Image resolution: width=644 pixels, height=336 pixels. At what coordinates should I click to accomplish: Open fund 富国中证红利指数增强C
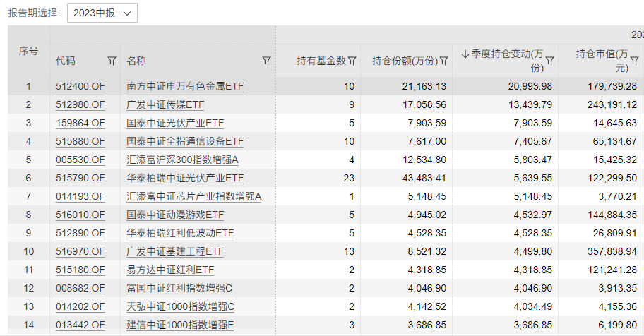[179, 288]
